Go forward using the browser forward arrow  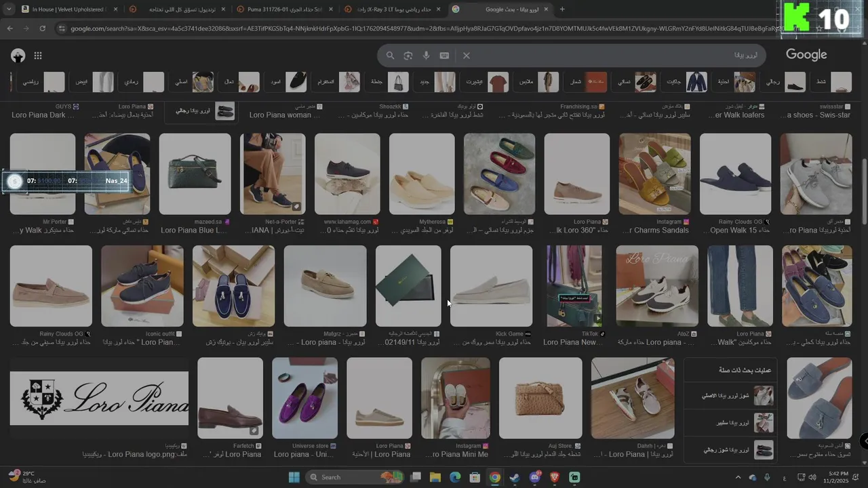pos(26,28)
